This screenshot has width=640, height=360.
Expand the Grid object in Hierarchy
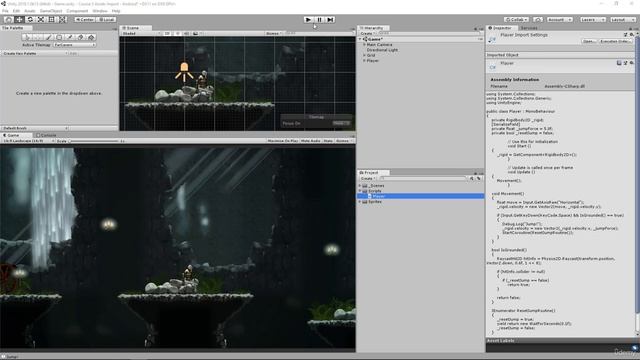tap(364, 55)
